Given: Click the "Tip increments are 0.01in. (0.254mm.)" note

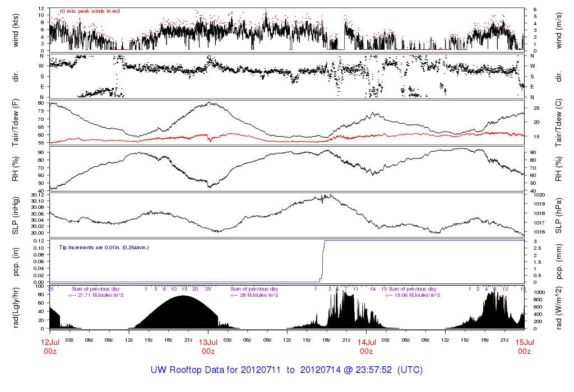Looking at the screenshot, I should [x=104, y=248].
